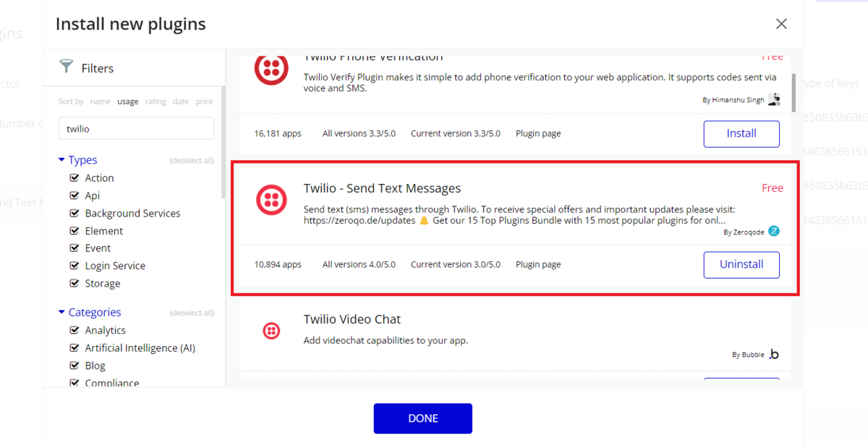This screenshot has width=868, height=446.
Task: Click the Twilio Phone Verification logo
Action: 271,70
